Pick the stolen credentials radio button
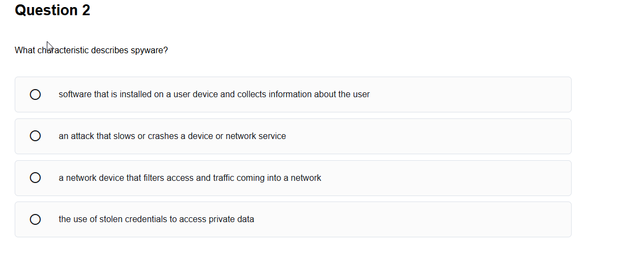This screenshot has height=271, width=644. click(35, 219)
